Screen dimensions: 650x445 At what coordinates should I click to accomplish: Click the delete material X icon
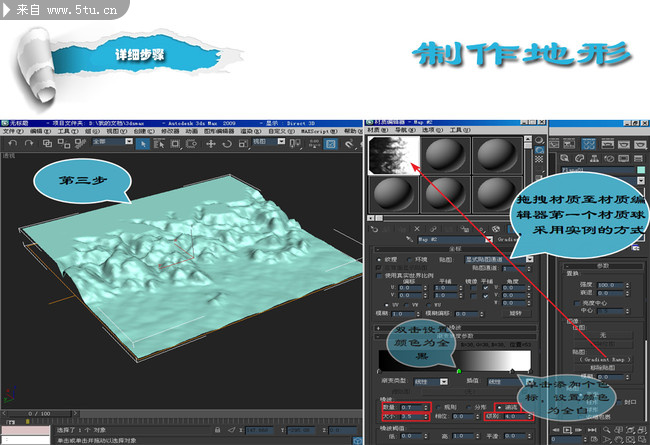point(415,227)
